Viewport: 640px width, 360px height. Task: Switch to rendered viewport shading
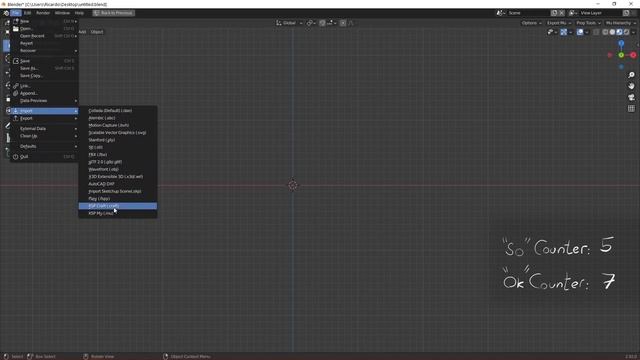(x=626, y=32)
